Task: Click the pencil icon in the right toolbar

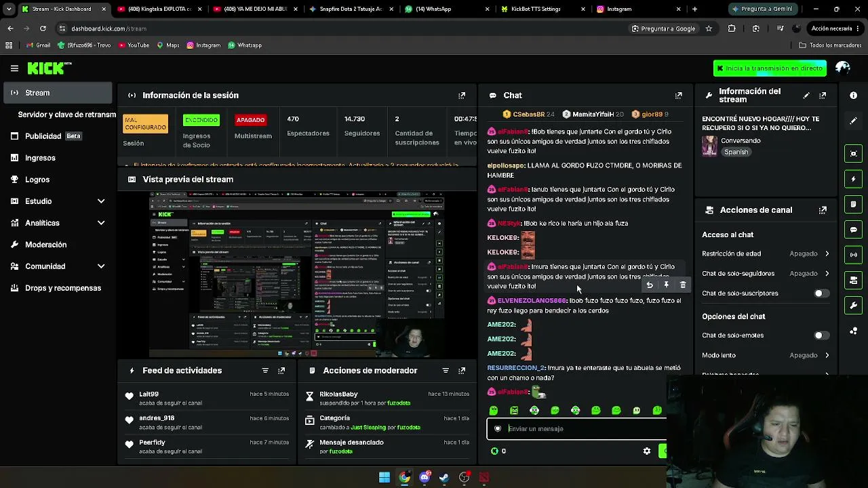Action: [x=854, y=121]
